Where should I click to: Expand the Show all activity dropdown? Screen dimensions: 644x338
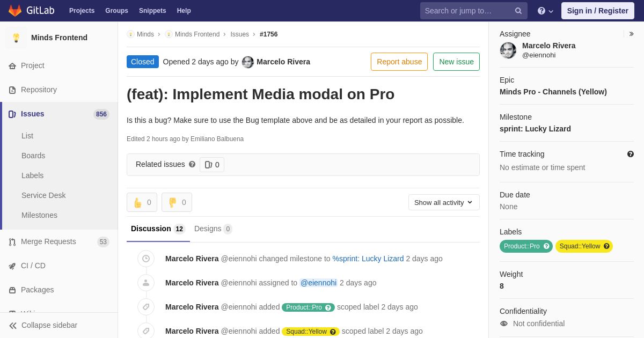pos(443,202)
